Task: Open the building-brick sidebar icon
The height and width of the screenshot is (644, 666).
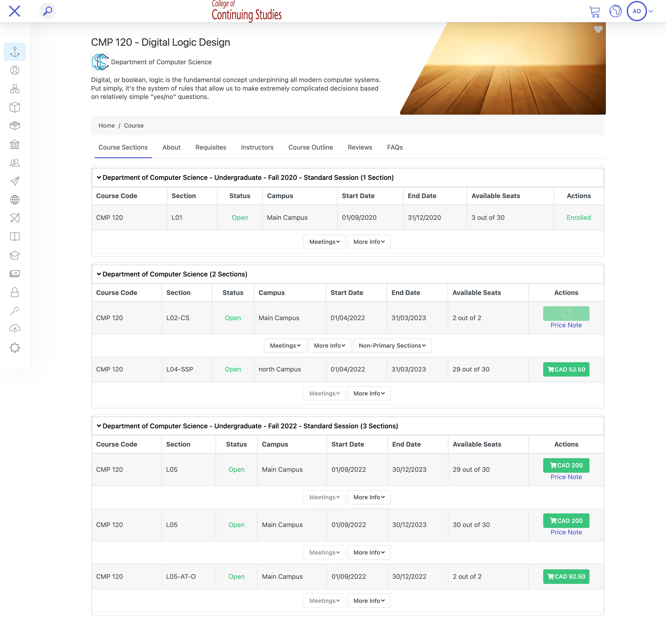Action: (15, 126)
